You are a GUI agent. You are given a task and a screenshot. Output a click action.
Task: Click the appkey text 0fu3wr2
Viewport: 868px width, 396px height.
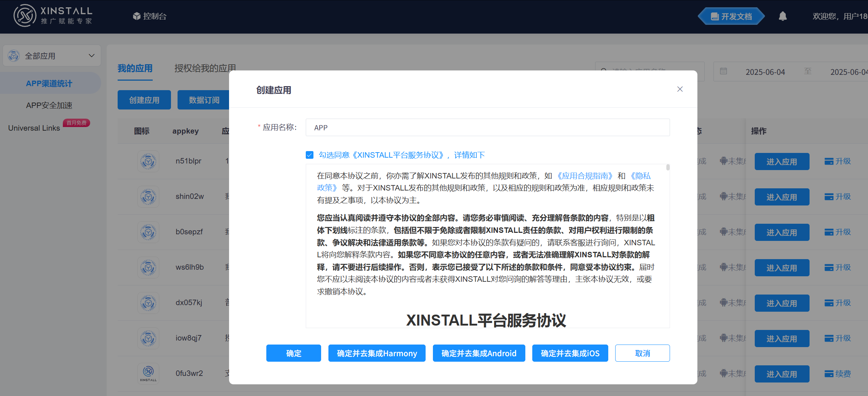[189, 373]
